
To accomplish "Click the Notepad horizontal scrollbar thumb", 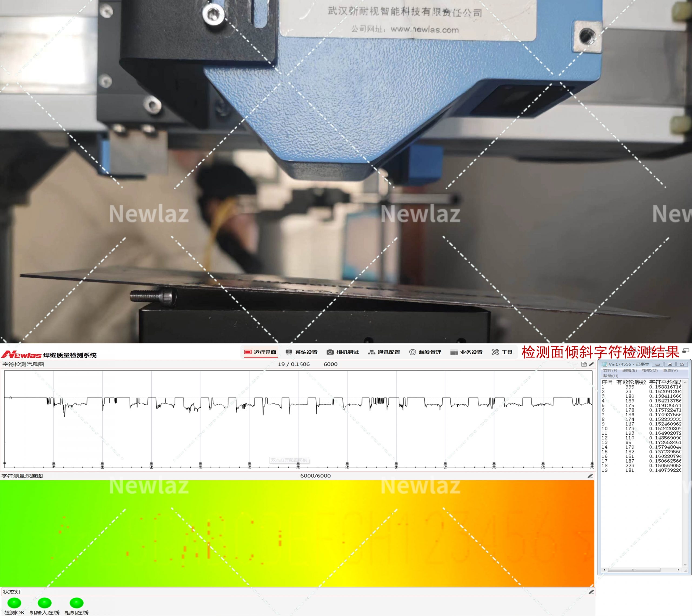I will [634, 570].
